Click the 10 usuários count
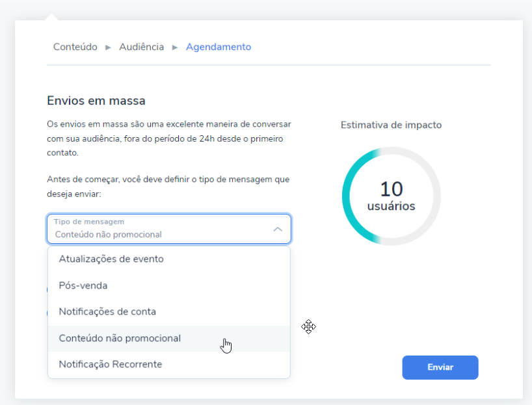This screenshot has height=405, width=532. click(x=391, y=196)
